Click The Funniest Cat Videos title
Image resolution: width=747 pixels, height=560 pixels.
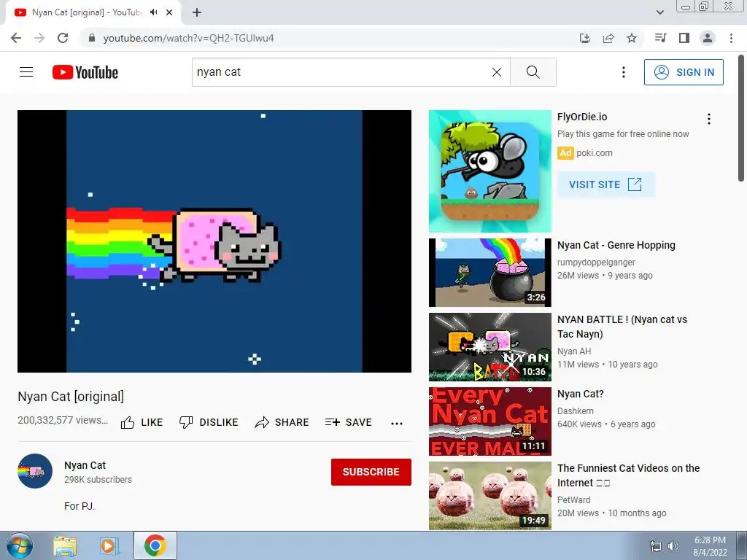click(x=628, y=475)
